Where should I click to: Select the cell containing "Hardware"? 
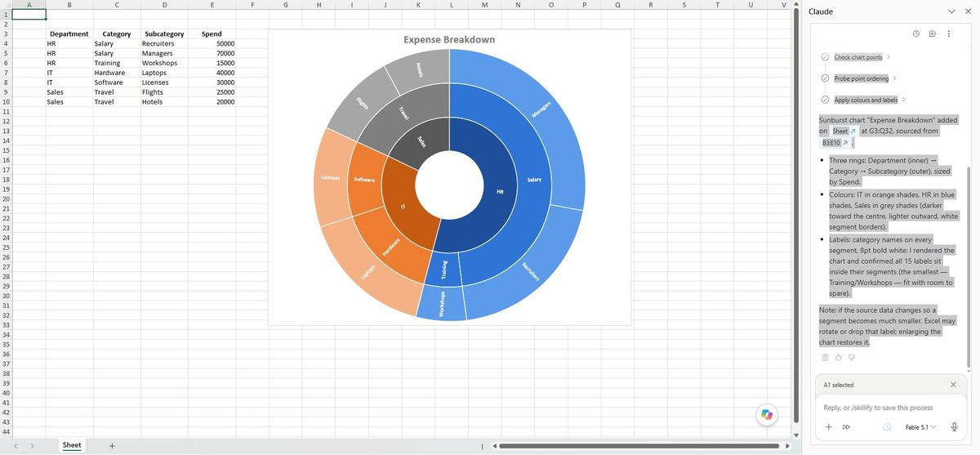click(117, 73)
